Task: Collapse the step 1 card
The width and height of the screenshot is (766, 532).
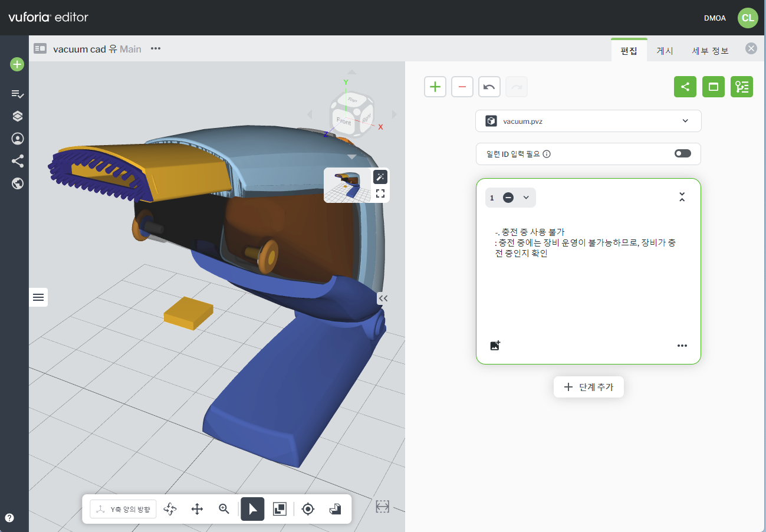Action: [x=682, y=197]
